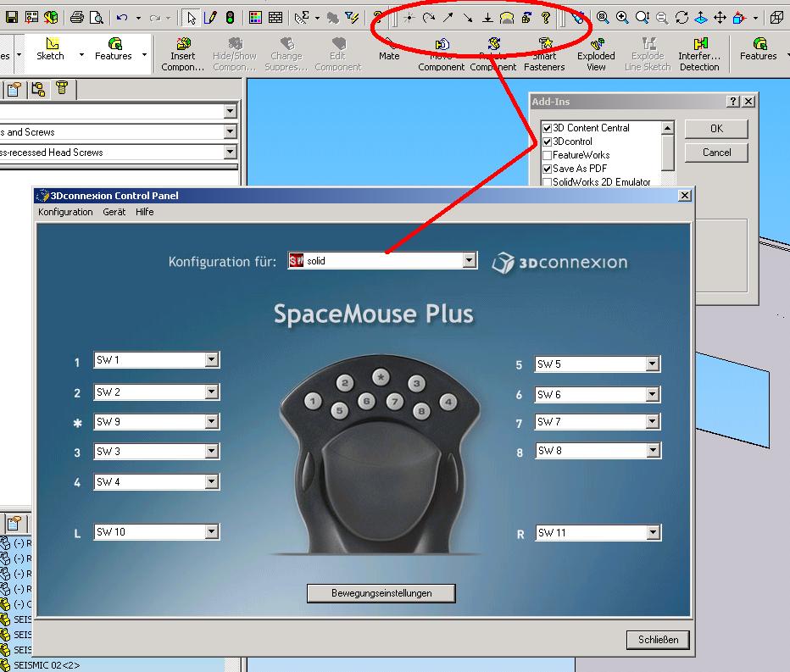Click the Toolbox bolt tab icon in left panel
790x672 pixels.
62,89
